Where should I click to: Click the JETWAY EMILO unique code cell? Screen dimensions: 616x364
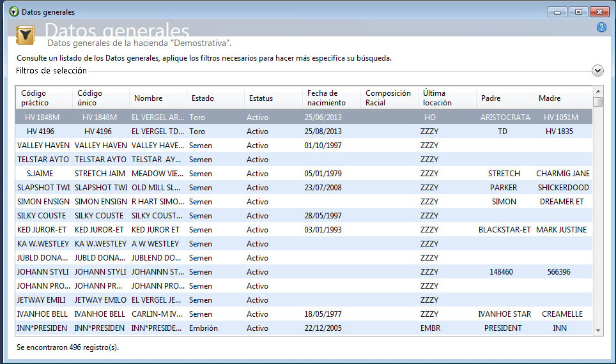coord(100,300)
